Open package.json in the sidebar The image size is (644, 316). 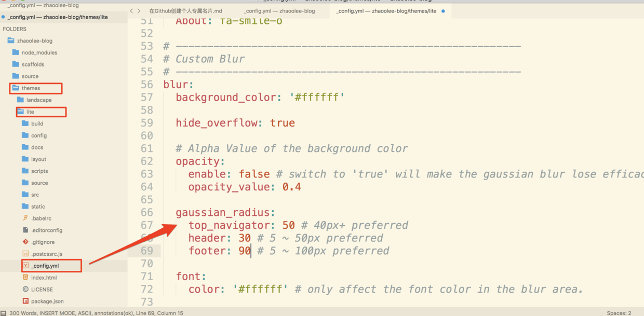coord(47,301)
